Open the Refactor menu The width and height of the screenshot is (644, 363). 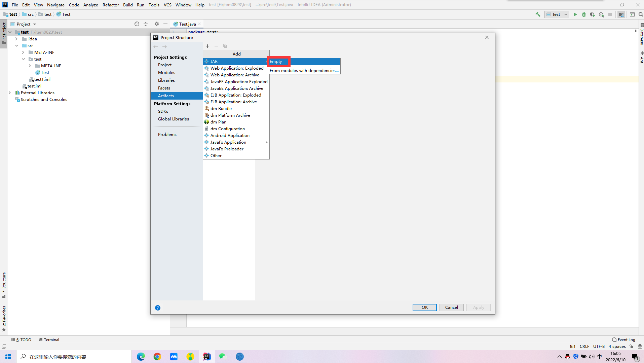click(x=111, y=5)
